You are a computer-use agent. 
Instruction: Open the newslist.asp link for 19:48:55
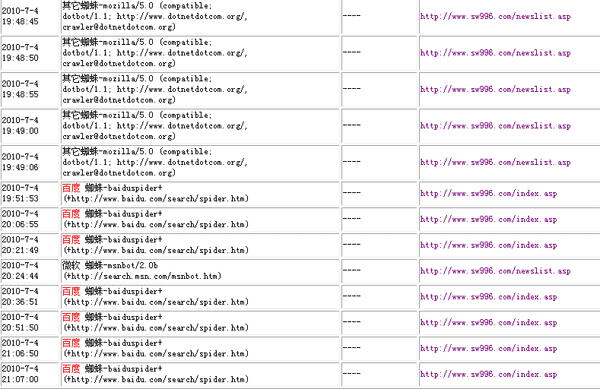(x=495, y=89)
